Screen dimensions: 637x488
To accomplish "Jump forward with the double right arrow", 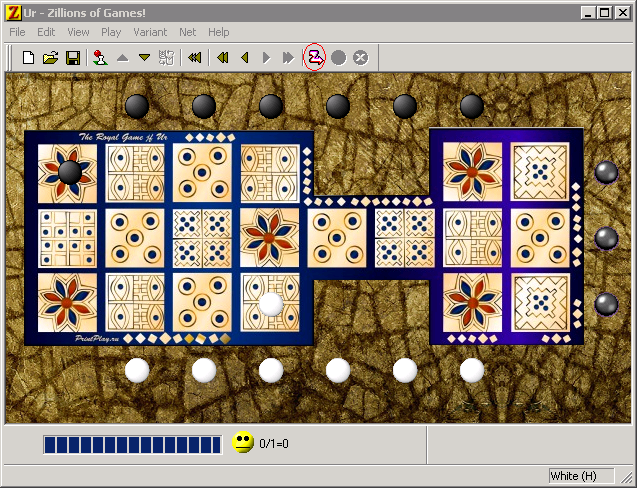I will click(x=288, y=58).
